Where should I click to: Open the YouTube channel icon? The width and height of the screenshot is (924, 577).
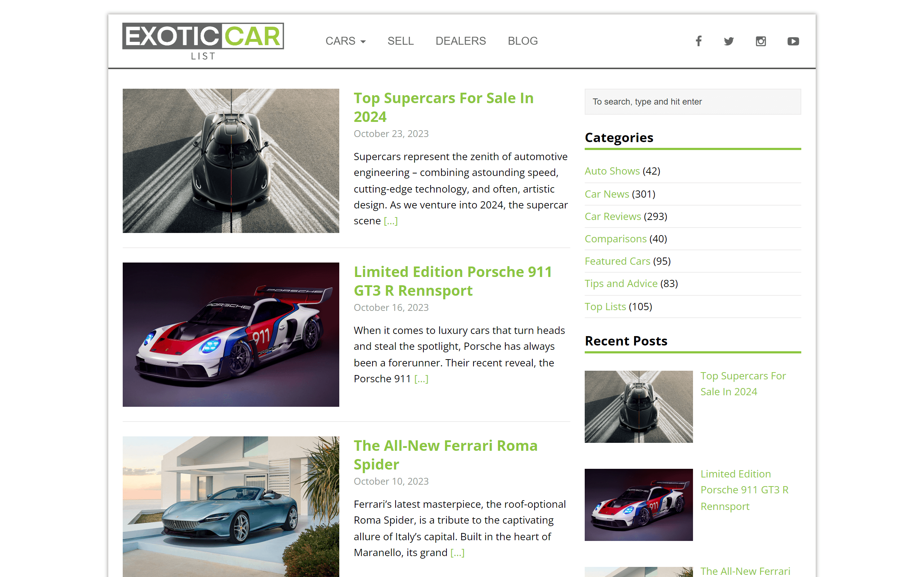[x=793, y=41]
